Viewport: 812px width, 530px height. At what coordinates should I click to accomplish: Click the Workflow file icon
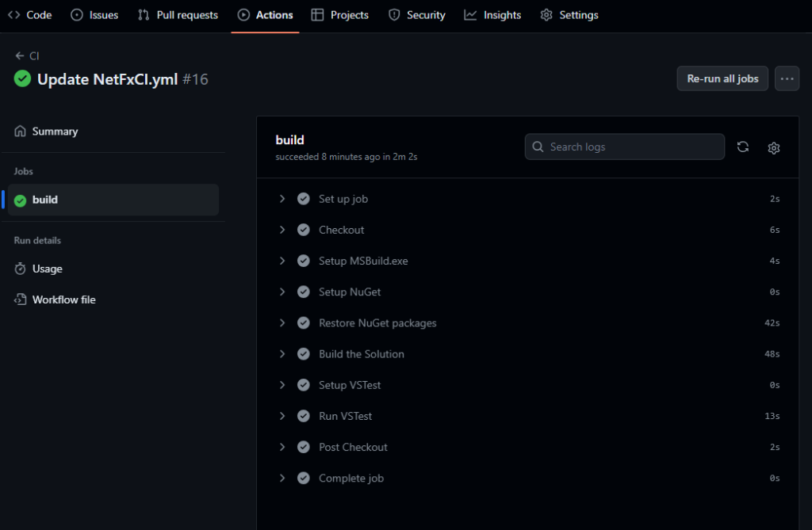21,300
